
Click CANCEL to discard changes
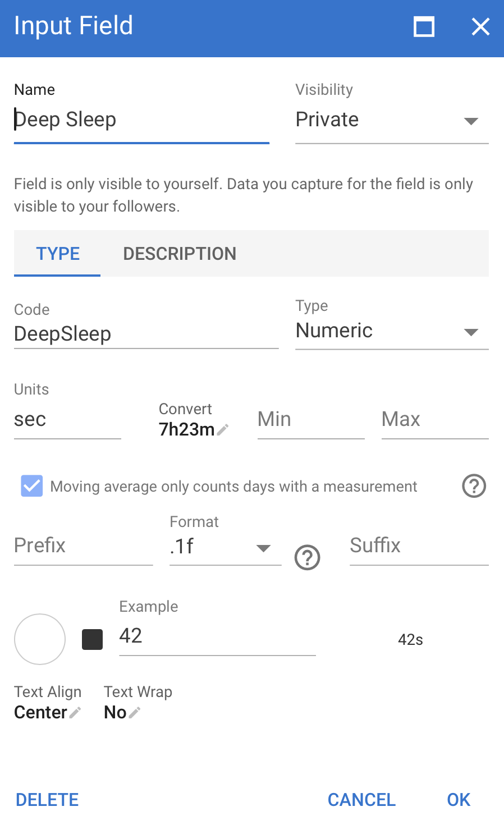[x=361, y=800]
